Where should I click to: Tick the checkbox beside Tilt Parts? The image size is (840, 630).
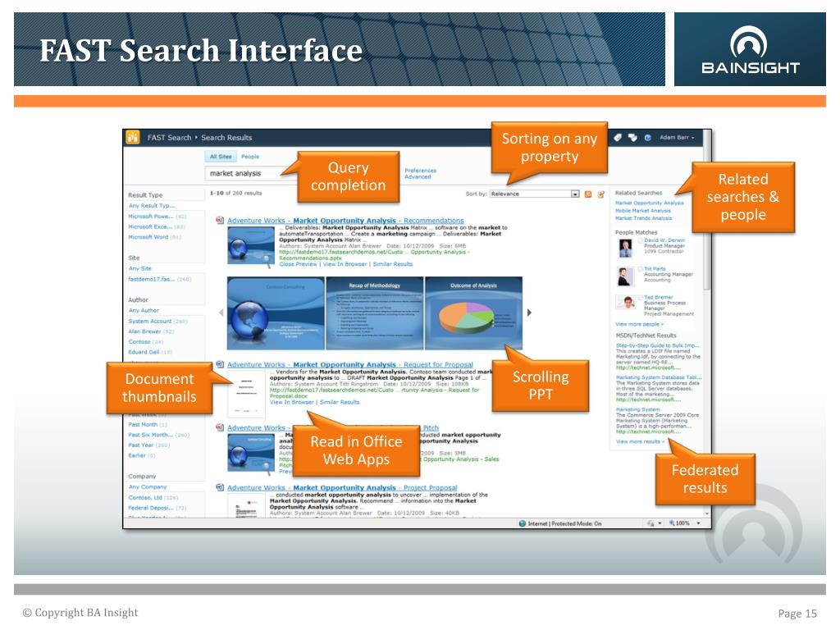point(640,269)
